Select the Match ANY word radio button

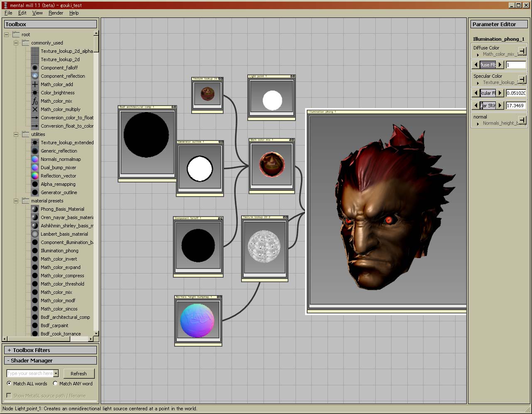point(55,383)
